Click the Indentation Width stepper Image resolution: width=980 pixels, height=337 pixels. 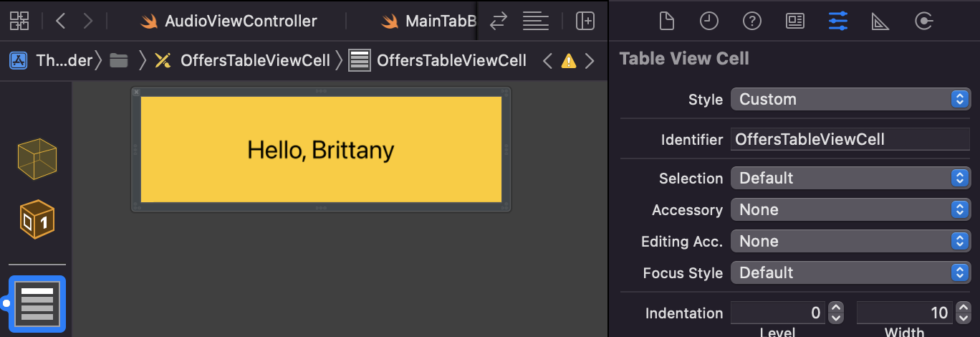click(962, 313)
